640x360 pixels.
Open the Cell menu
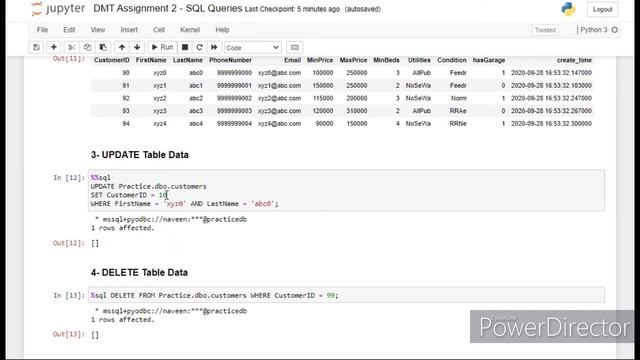point(159,30)
